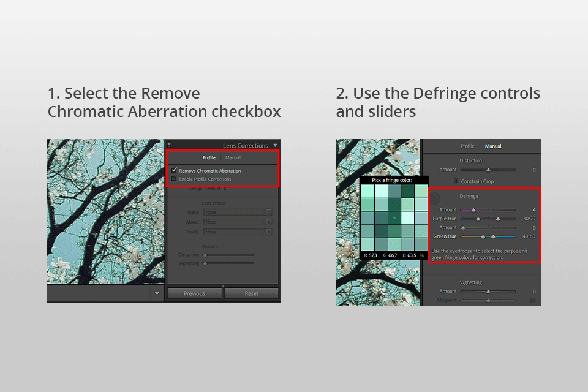Click the eyedropper hint text under Green Hue
This screenshot has height=392, width=588.
(479, 254)
